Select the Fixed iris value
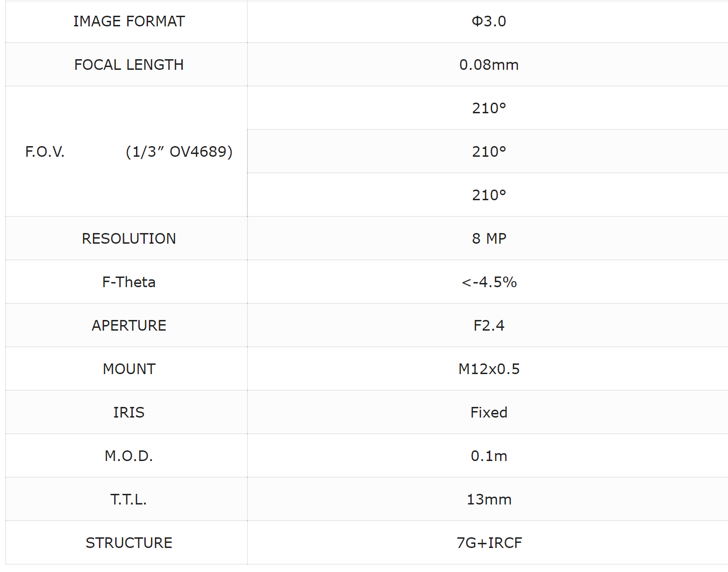 click(x=489, y=412)
